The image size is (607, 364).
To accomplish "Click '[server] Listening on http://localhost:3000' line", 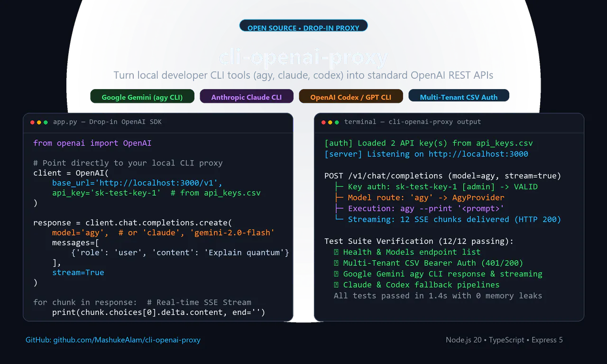I will click(426, 154).
